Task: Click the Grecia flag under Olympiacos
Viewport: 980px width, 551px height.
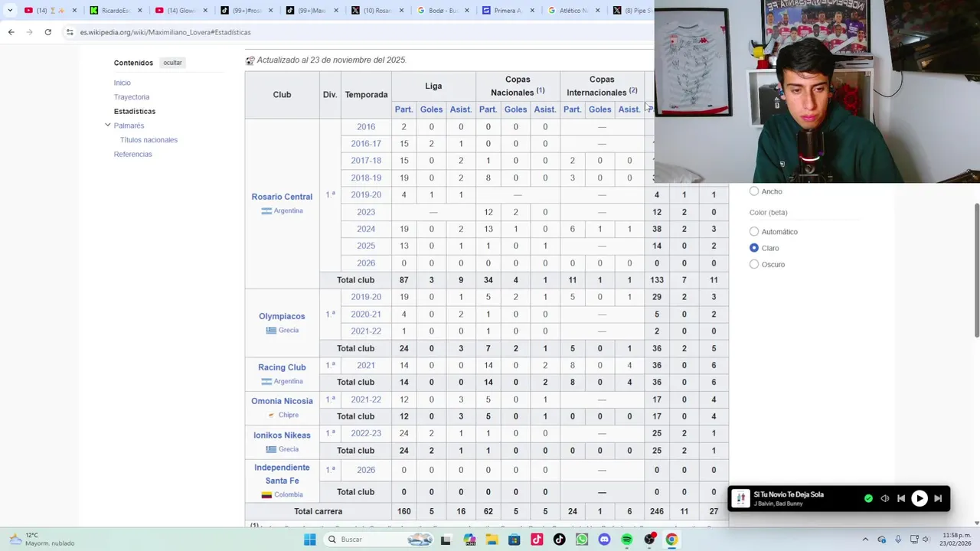Action: pos(271,331)
